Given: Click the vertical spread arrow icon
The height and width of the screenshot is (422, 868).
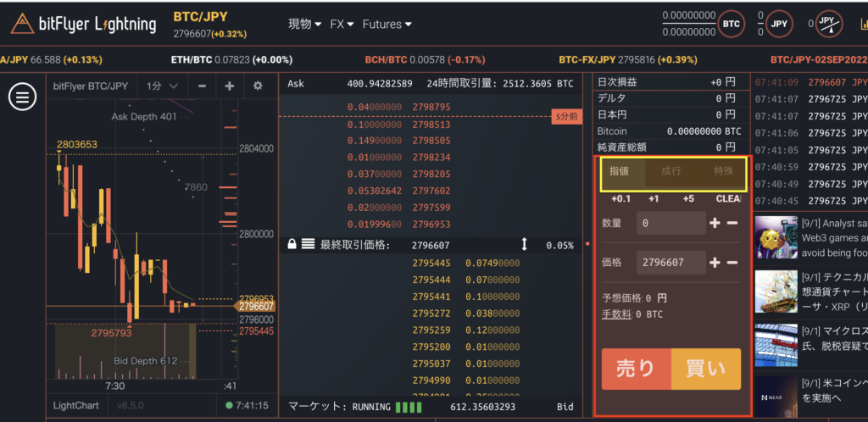Looking at the screenshot, I should click(x=524, y=245).
